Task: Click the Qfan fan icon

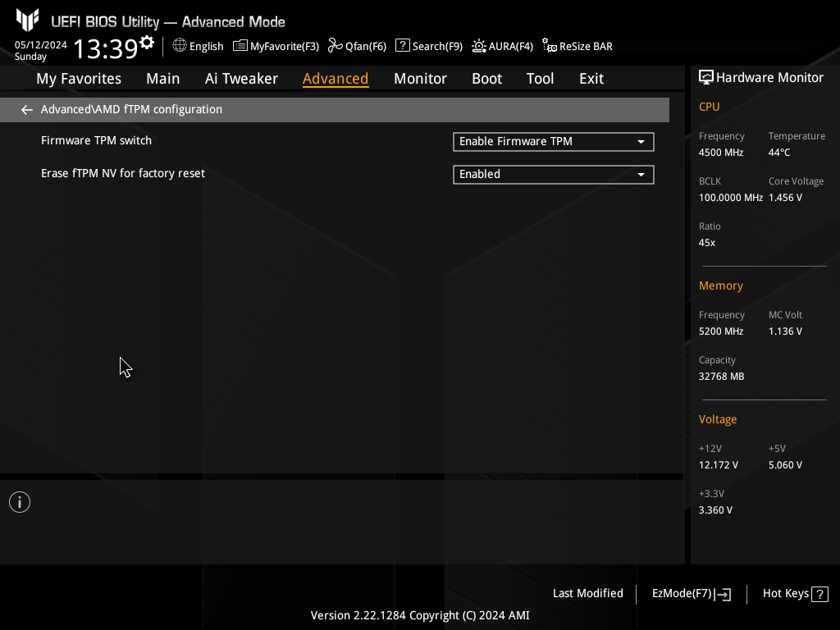Action: point(336,46)
